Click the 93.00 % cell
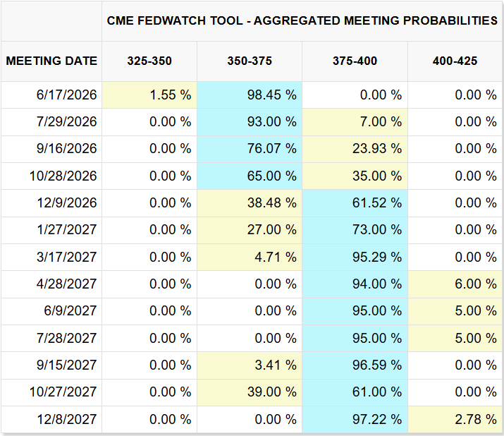Screen dimensions: 504x436 click(250, 121)
